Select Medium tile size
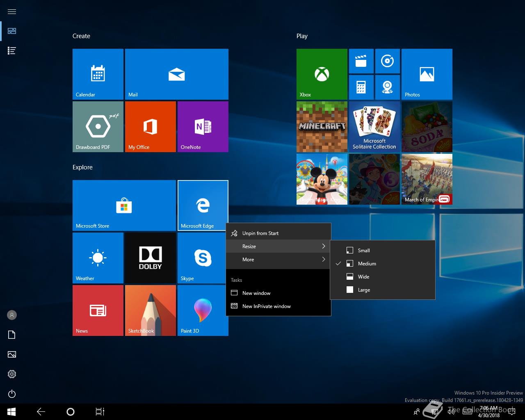 pyautogui.click(x=383, y=264)
